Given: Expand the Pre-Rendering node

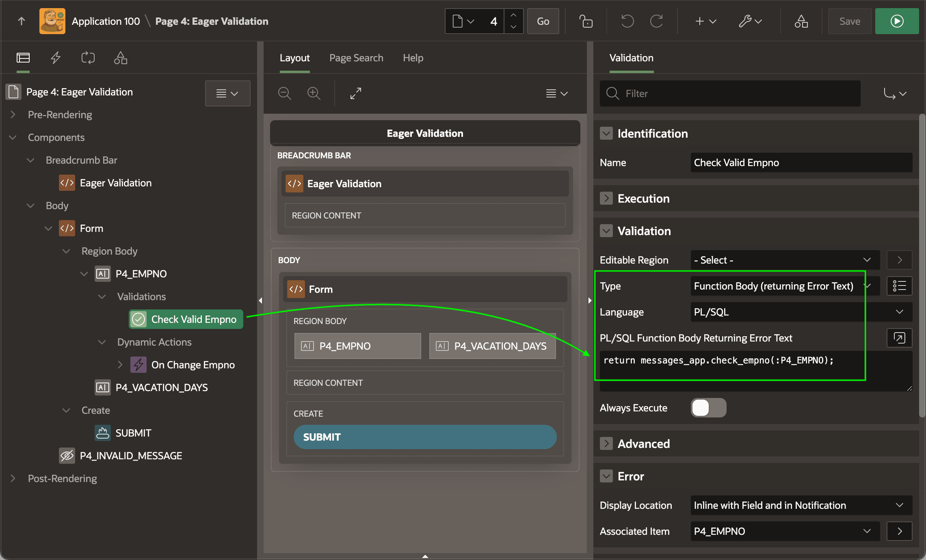Looking at the screenshot, I should pyautogui.click(x=13, y=115).
